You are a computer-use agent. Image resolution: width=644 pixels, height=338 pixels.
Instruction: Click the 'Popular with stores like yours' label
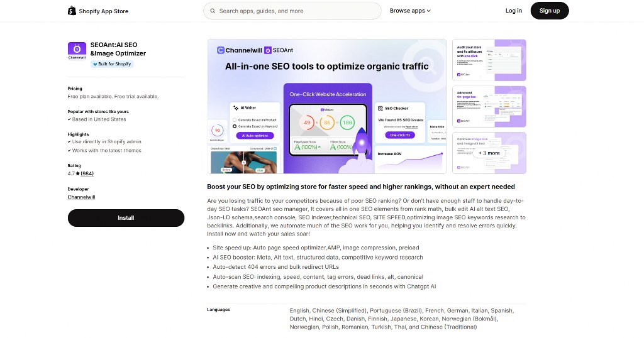(x=98, y=112)
